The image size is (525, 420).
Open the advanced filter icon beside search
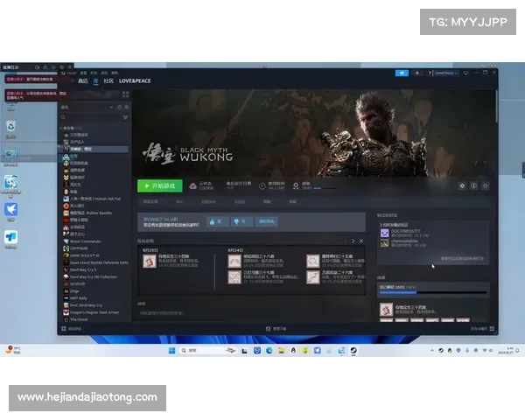tap(125, 117)
